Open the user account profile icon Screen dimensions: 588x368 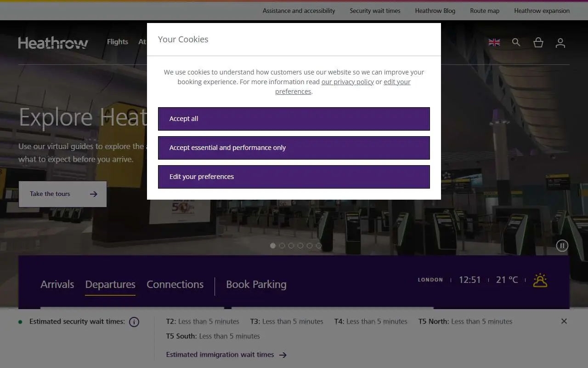[560, 43]
